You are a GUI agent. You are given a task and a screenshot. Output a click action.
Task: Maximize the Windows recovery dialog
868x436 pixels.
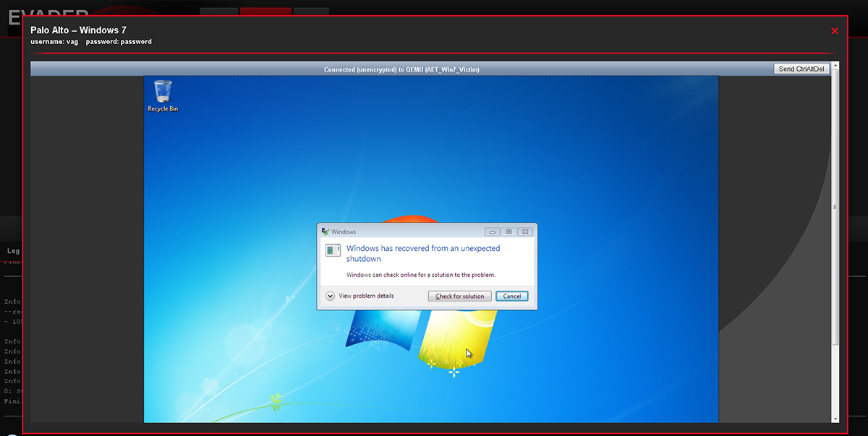[x=509, y=231]
